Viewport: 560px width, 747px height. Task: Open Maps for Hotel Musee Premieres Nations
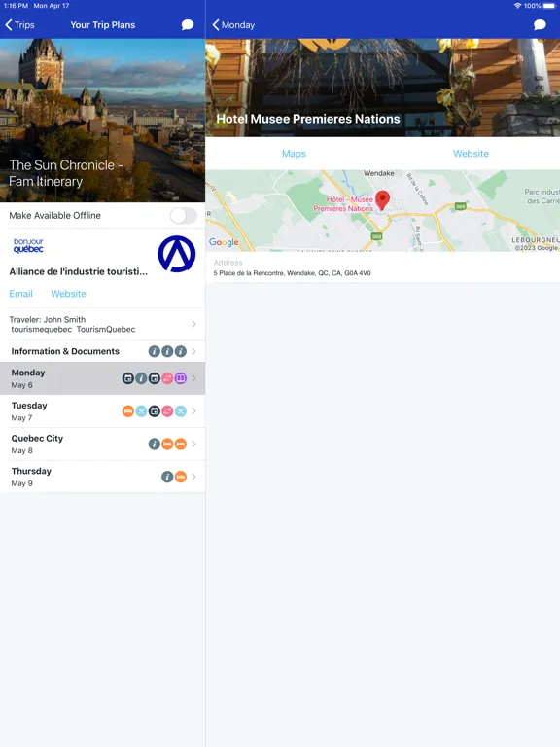(x=294, y=154)
